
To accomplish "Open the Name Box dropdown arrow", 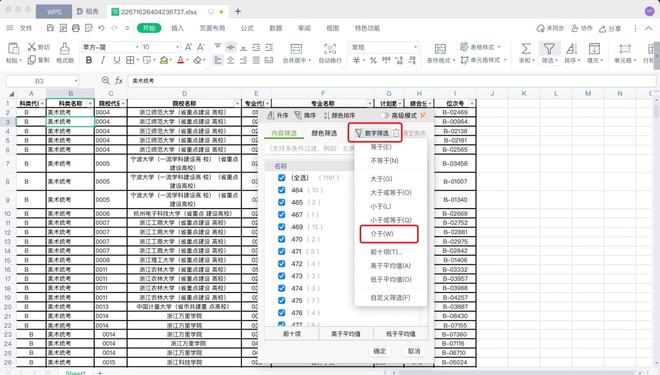I will coord(76,80).
